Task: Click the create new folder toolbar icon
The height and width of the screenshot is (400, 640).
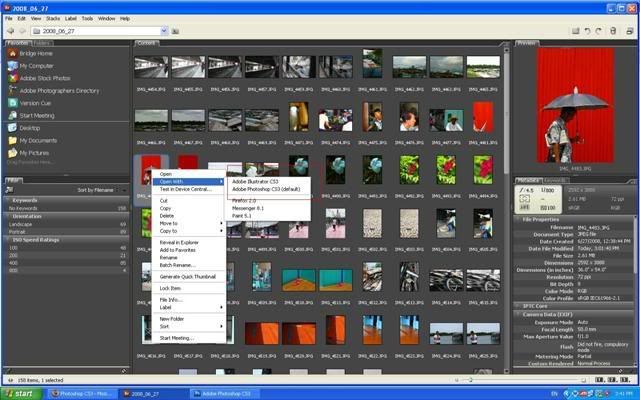Action: 576,31
